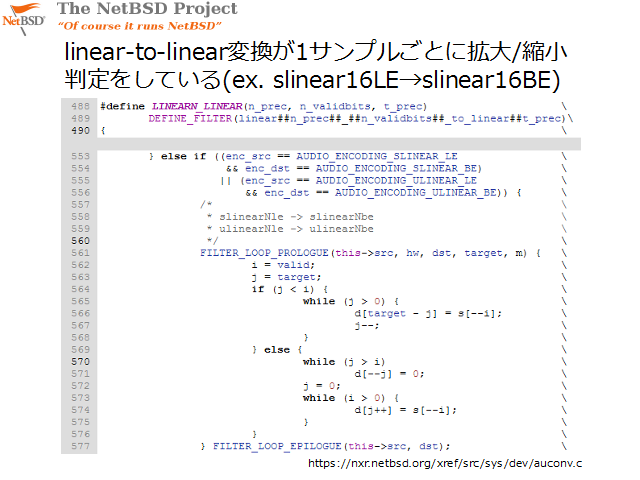
Task: Click "while (j > 0) {" line
Action: tap(351, 301)
